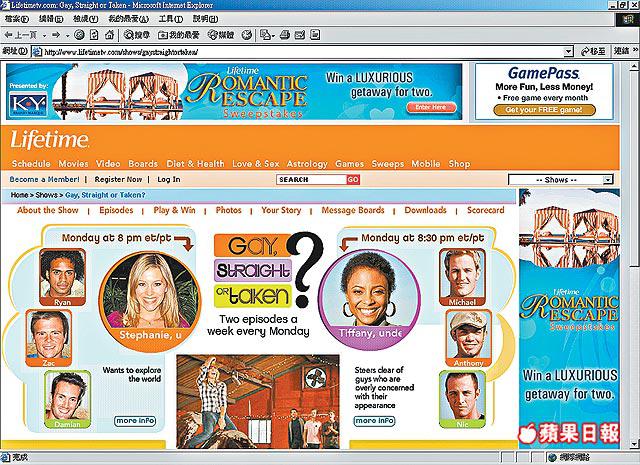
Task: Select Anthony's photo thumbnail
Action: (469, 338)
